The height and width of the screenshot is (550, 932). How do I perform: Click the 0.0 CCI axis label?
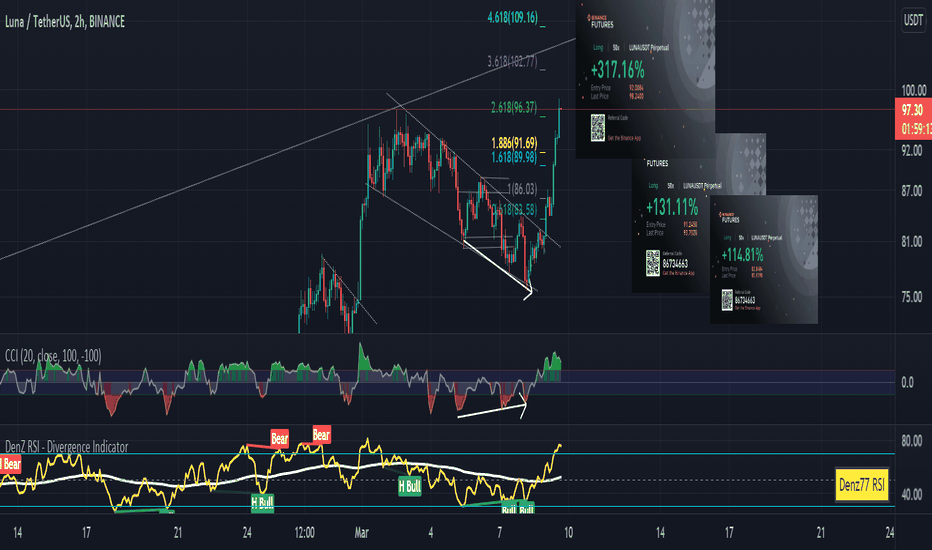click(907, 382)
